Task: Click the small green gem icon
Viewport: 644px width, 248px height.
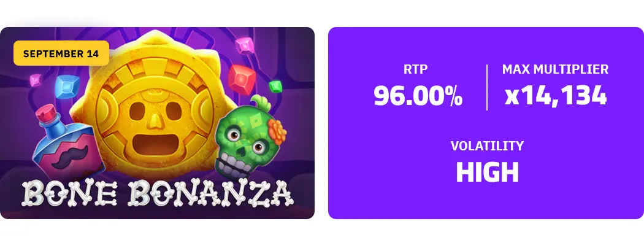Action: [275, 87]
